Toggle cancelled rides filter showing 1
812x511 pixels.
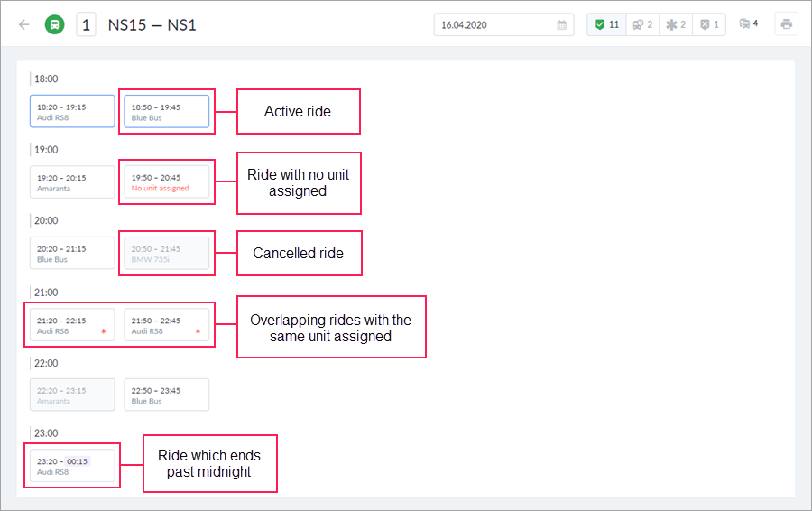coord(710,24)
